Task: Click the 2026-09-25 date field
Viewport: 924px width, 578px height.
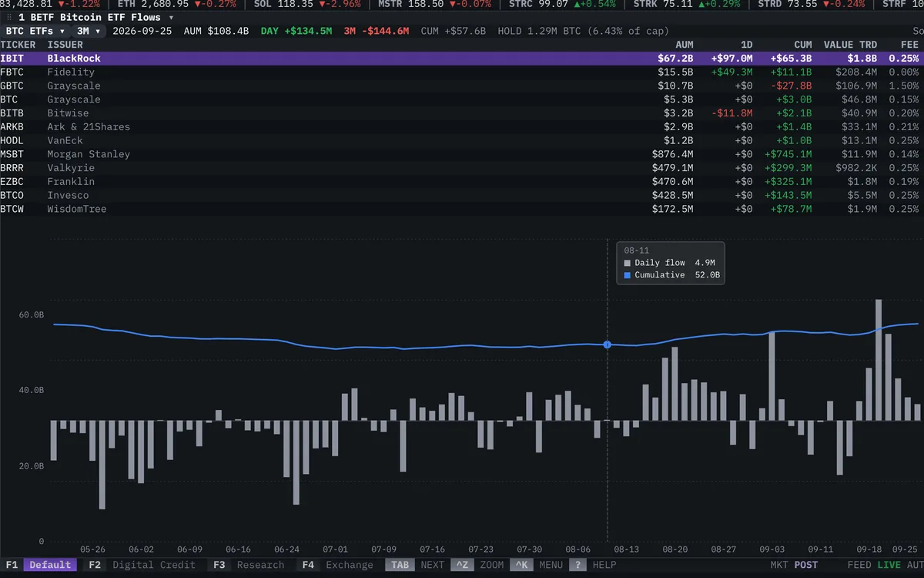Action: pyautogui.click(x=142, y=31)
